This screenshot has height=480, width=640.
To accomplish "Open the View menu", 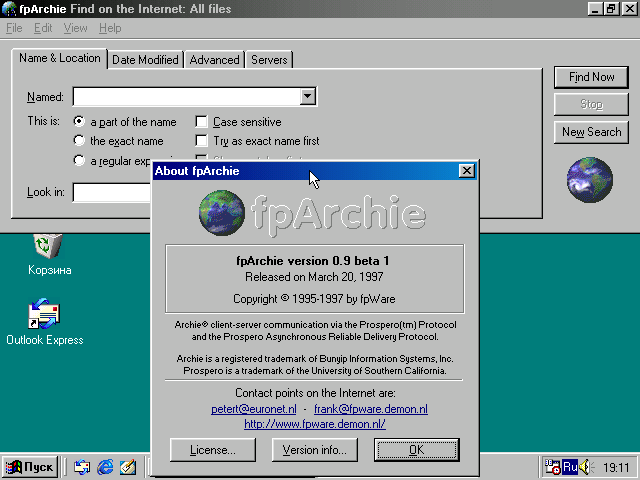I will click(x=76, y=28).
